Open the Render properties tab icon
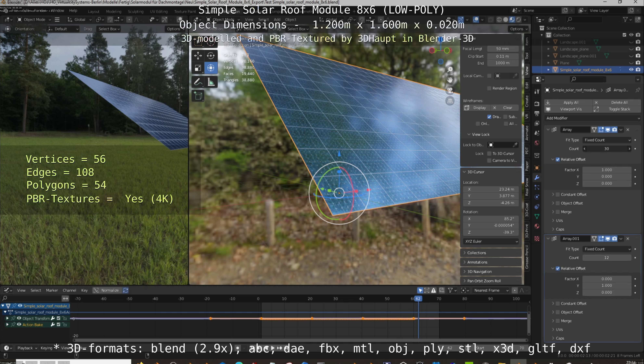The width and height of the screenshot is (644, 364). (537, 104)
